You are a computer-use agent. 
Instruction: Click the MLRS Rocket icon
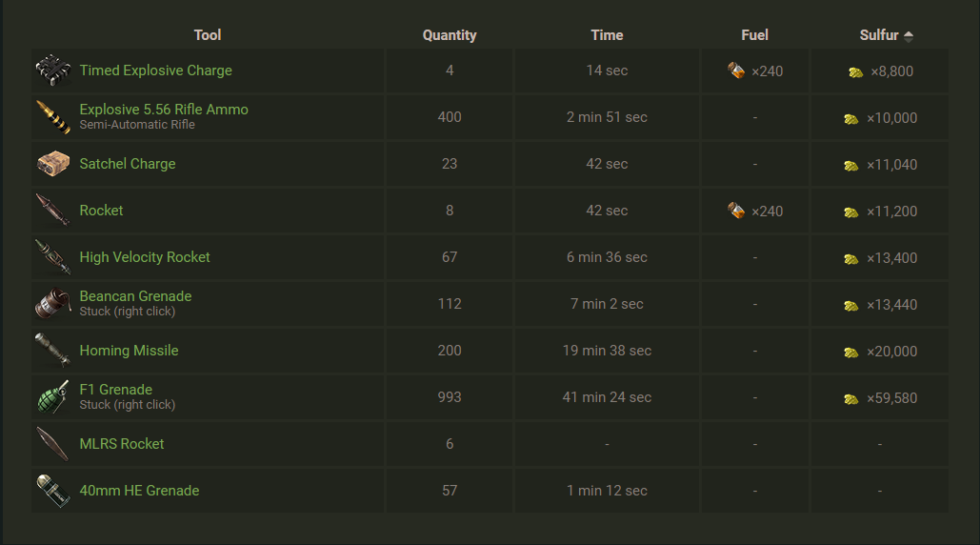tap(53, 444)
